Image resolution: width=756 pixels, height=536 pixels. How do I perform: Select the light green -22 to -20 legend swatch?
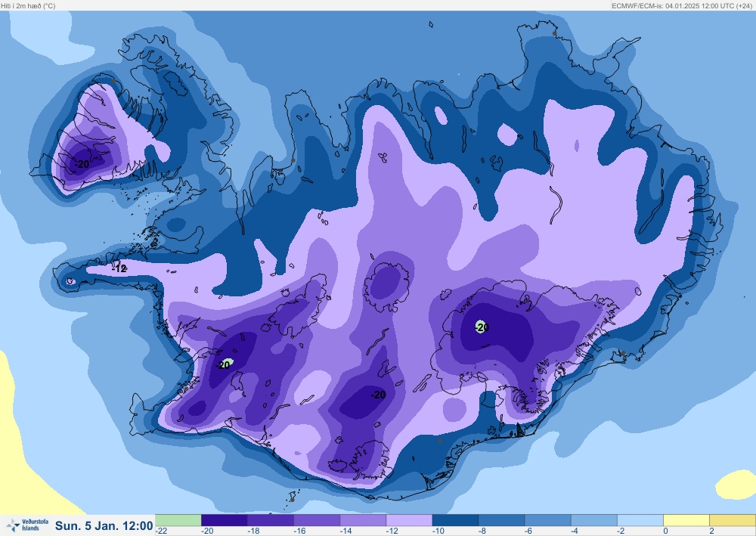(x=178, y=520)
